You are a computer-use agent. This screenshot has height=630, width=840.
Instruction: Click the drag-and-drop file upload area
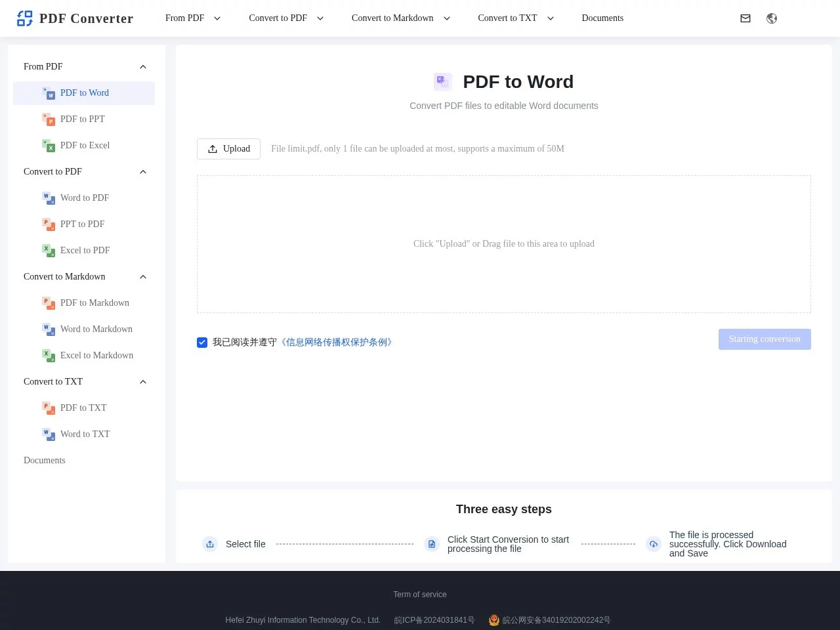click(x=503, y=244)
